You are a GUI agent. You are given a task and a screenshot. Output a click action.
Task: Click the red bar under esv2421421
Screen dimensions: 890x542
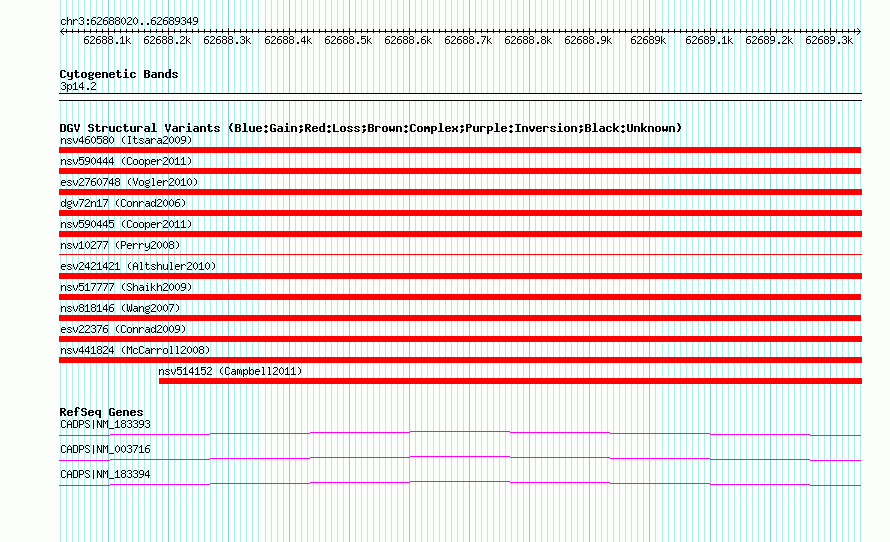pyautogui.click(x=460, y=276)
